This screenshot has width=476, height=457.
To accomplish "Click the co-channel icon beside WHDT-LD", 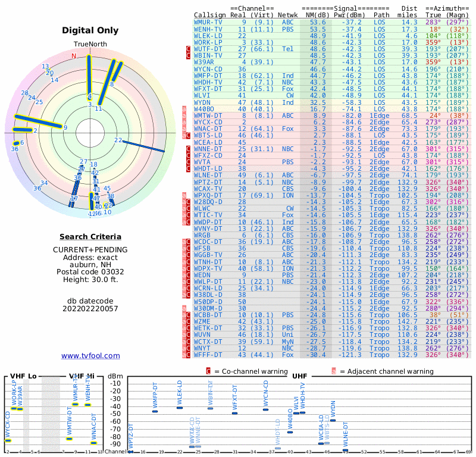I will click(x=188, y=168).
